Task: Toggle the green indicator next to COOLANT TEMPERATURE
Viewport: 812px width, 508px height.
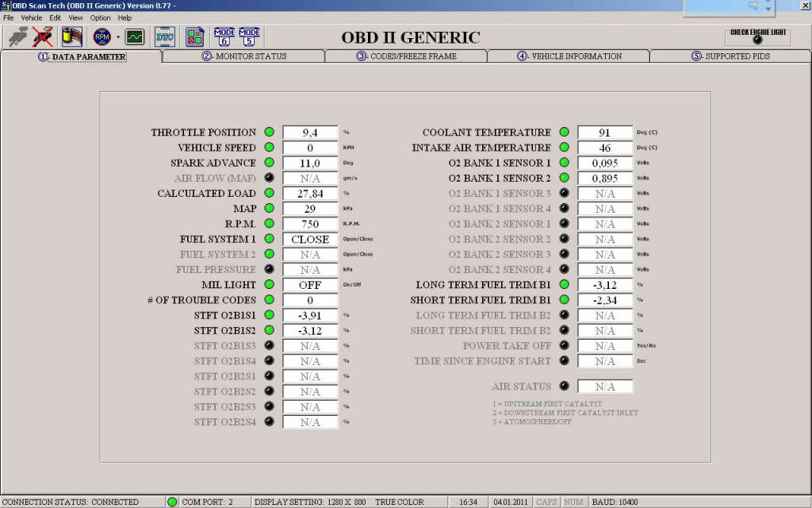Action: click(565, 133)
